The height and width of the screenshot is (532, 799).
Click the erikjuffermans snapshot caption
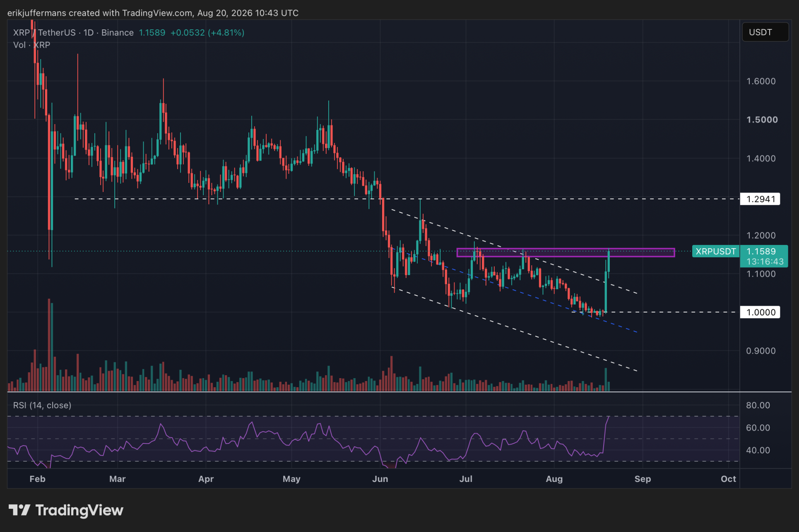coord(153,13)
